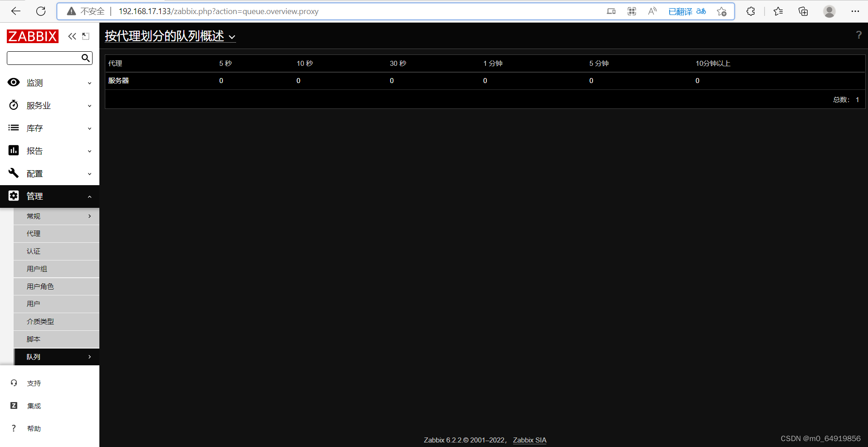The image size is (868, 447).
Task: Click the browser address bar URL
Action: pyautogui.click(x=218, y=11)
